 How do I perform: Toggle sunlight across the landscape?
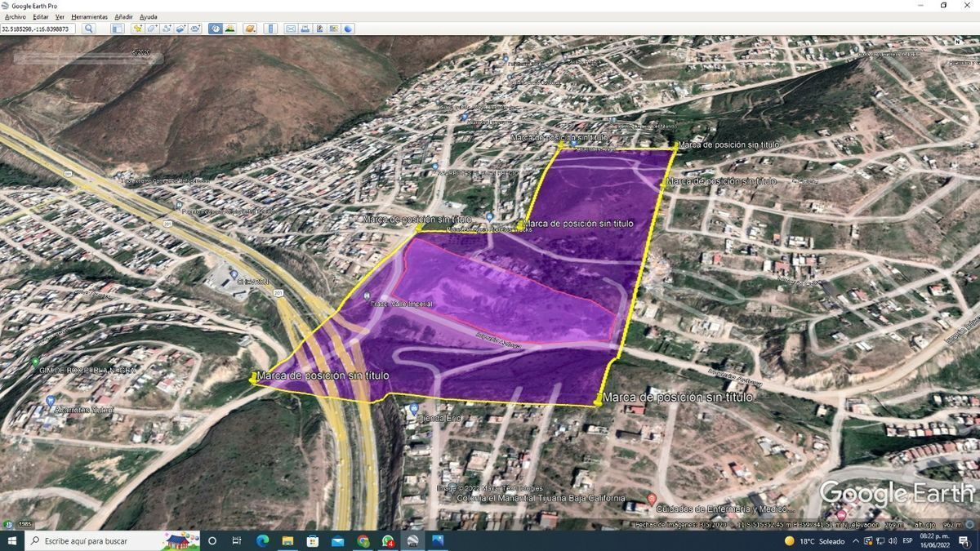click(x=229, y=29)
